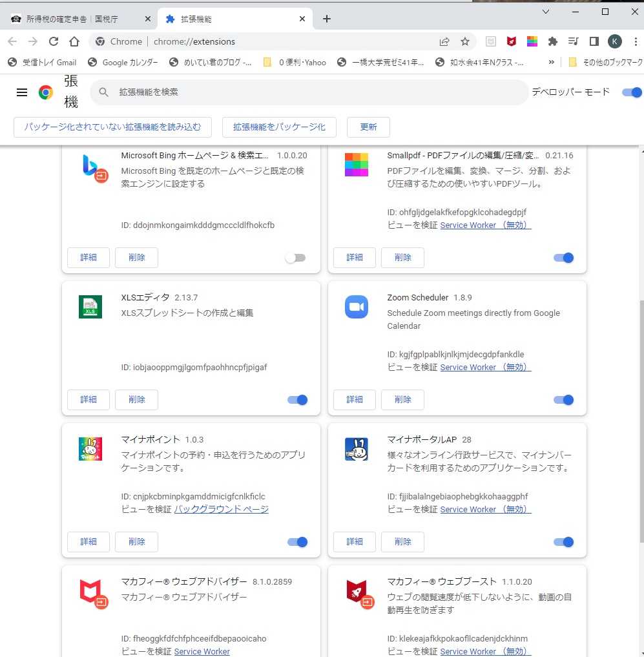
Task: Click the Smallpdf toolbar extension icon
Action: (532, 41)
